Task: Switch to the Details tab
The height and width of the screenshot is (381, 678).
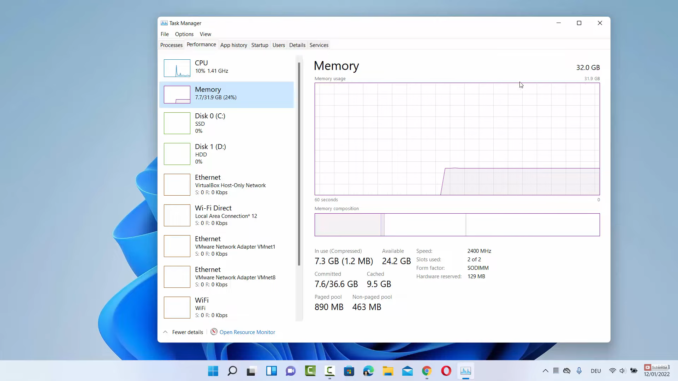Action: (297, 45)
